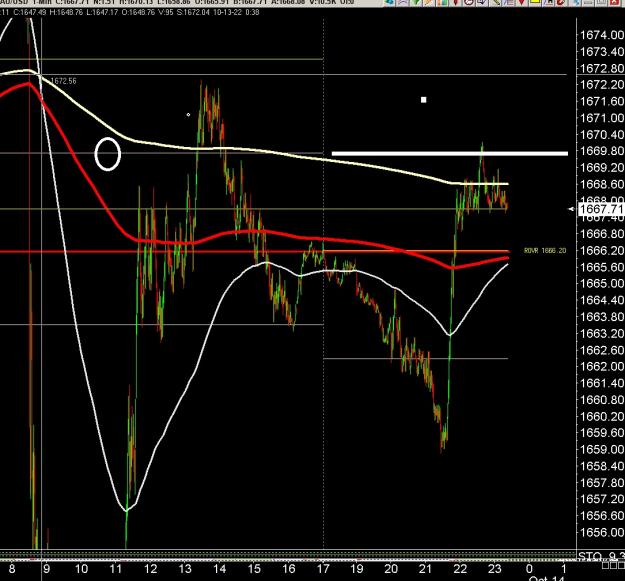Viewport: 625px width, 581px height.
Task: Click the hour 17 label on the time axis
Action: [x=323, y=569]
